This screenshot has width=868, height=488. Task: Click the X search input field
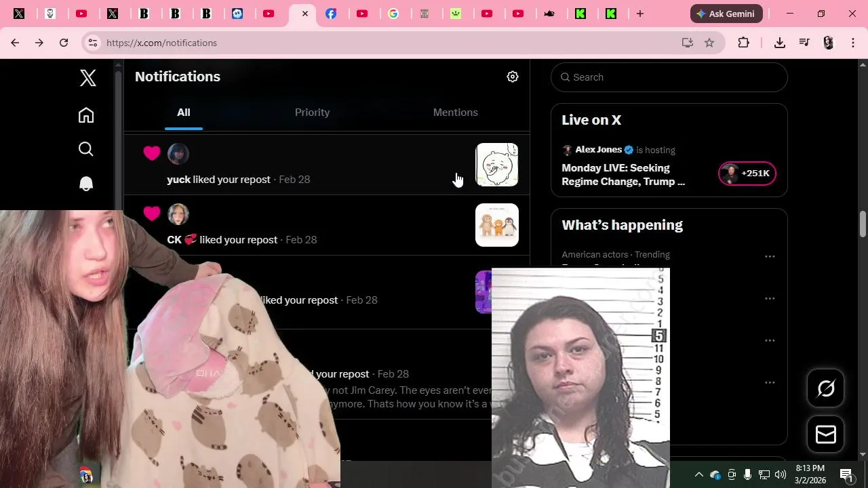coord(669,77)
